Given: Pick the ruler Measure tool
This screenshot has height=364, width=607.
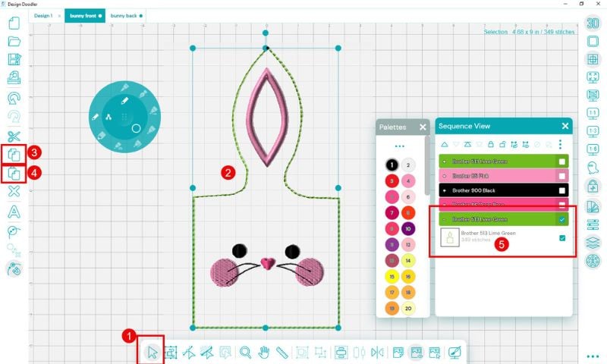Looking at the screenshot, I should (281, 352).
